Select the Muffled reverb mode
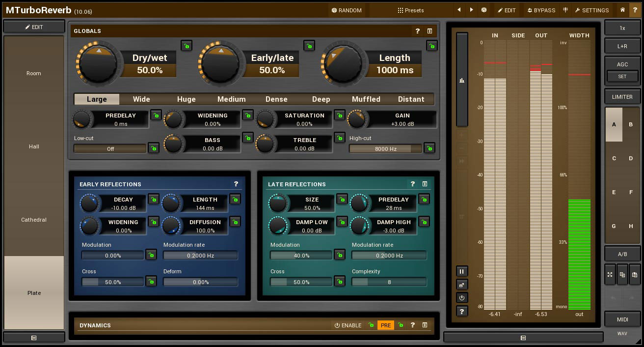 pyautogui.click(x=366, y=99)
